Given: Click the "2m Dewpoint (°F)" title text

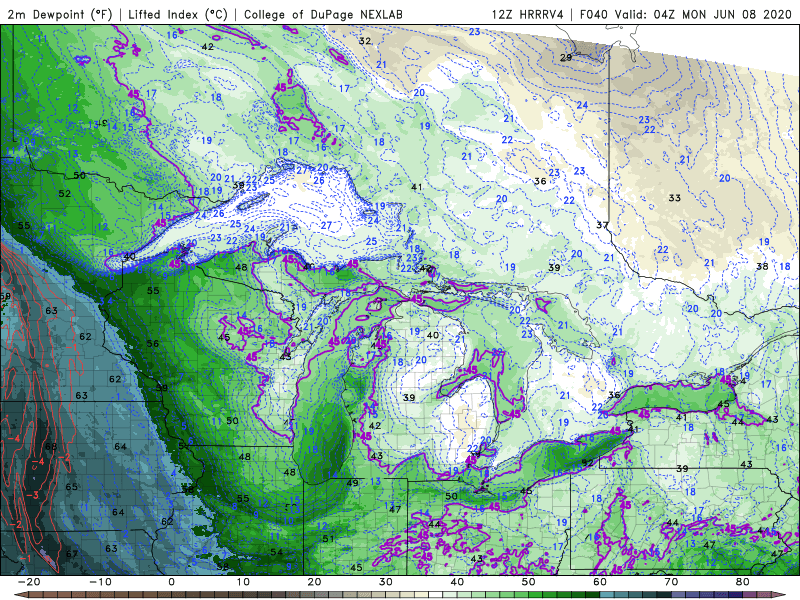Looking at the screenshot, I should click(59, 15).
